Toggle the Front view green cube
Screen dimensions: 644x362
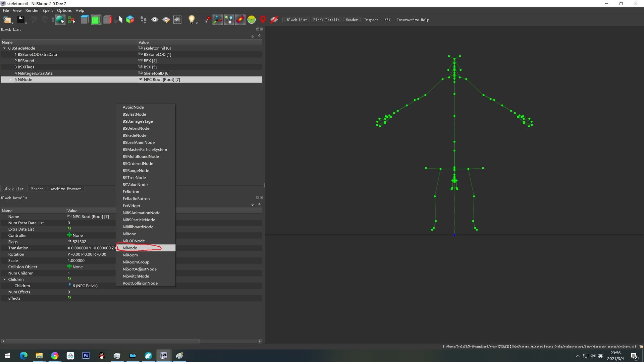tap(96, 20)
